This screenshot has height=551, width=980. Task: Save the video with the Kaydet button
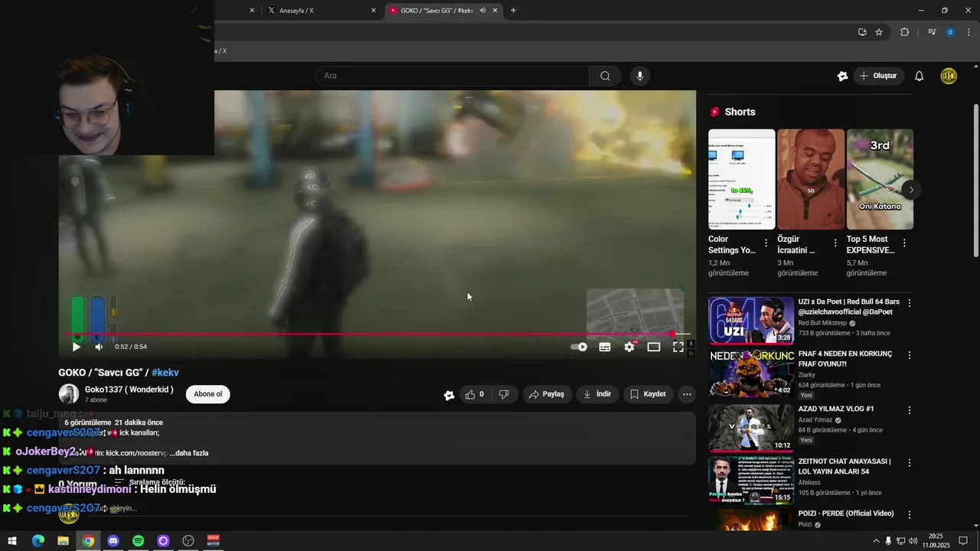pyautogui.click(x=648, y=394)
